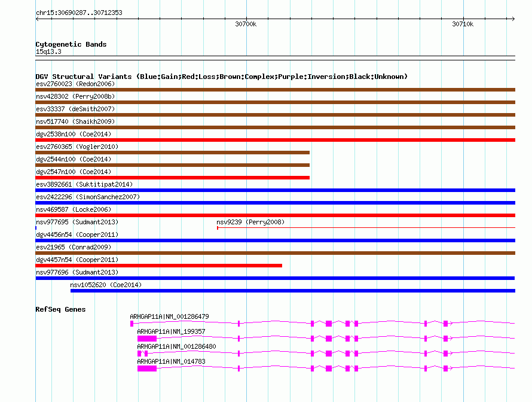Click esv21965 (Conrad2009) label
The width and height of the screenshot is (532, 402).
click(74, 247)
